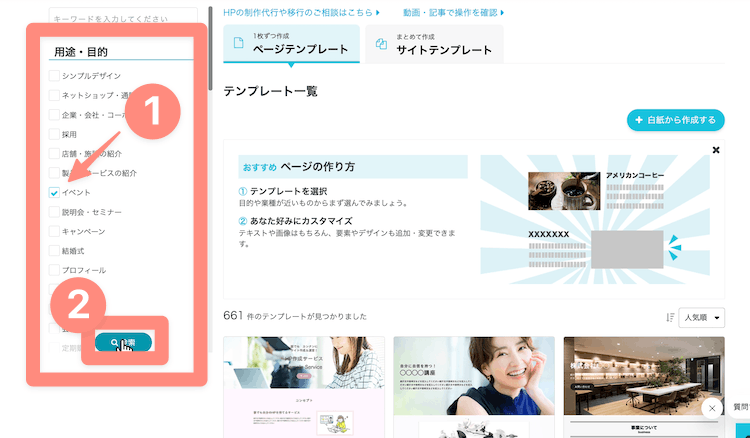The image size is (750, 438).
Task: Close the おすすめ ページの作り方 banner
Action: click(x=716, y=150)
